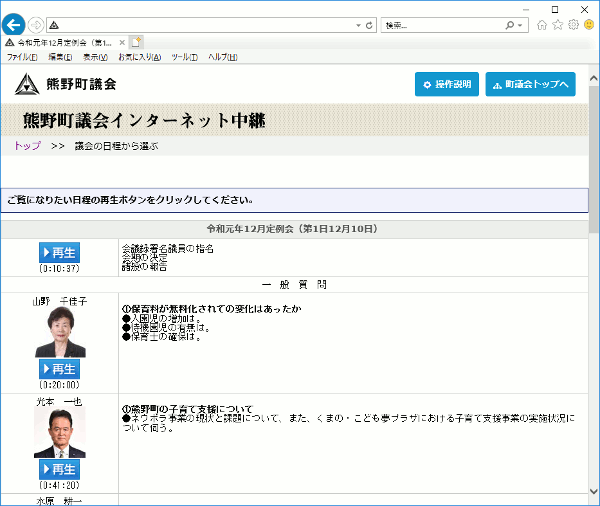Click the 町議会トップへ button
The image size is (600, 506).
[530, 84]
